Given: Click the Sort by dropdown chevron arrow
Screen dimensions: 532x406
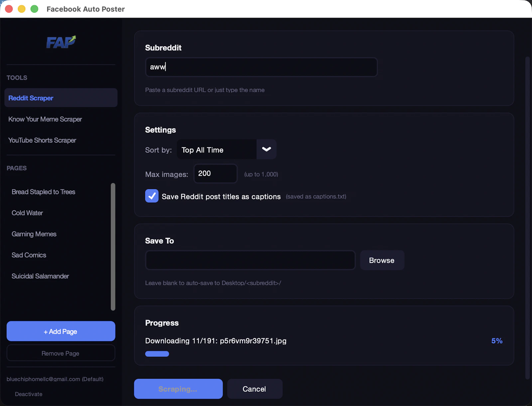Looking at the screenshot, I should click(266, 149).
